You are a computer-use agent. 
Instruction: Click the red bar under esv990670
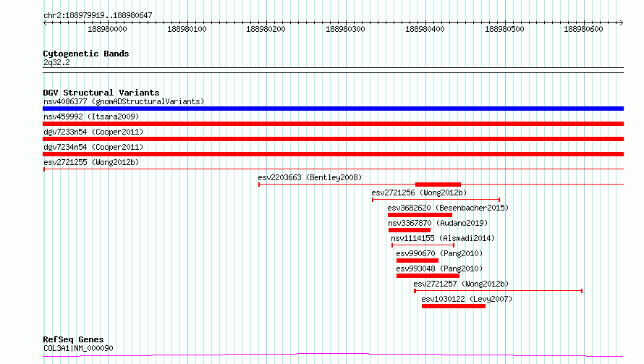coord(418,261)
